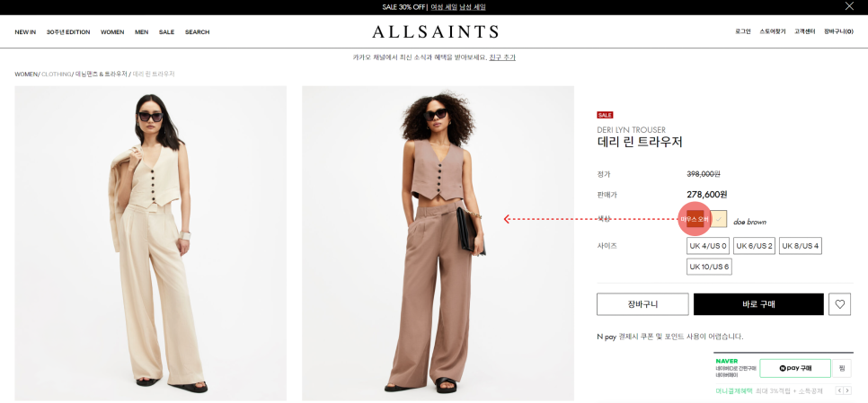Click the ALLSAINTS logo

(x=435, y=31)
